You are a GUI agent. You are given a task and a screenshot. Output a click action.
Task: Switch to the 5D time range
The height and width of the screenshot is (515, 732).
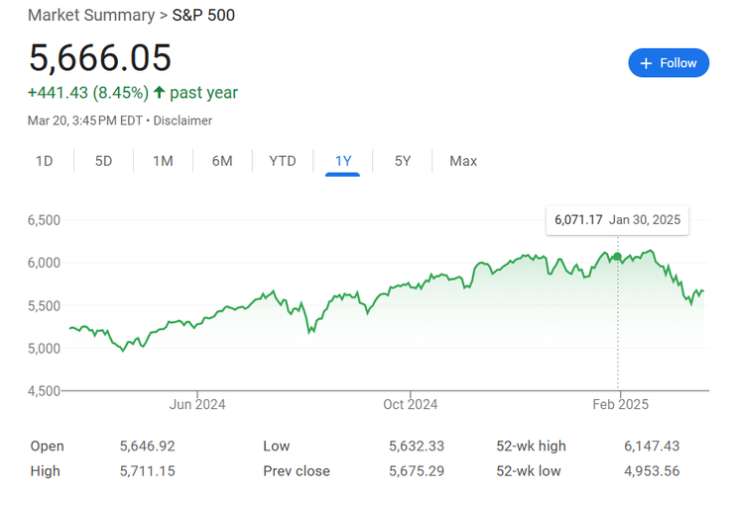(x=104, y=161)
